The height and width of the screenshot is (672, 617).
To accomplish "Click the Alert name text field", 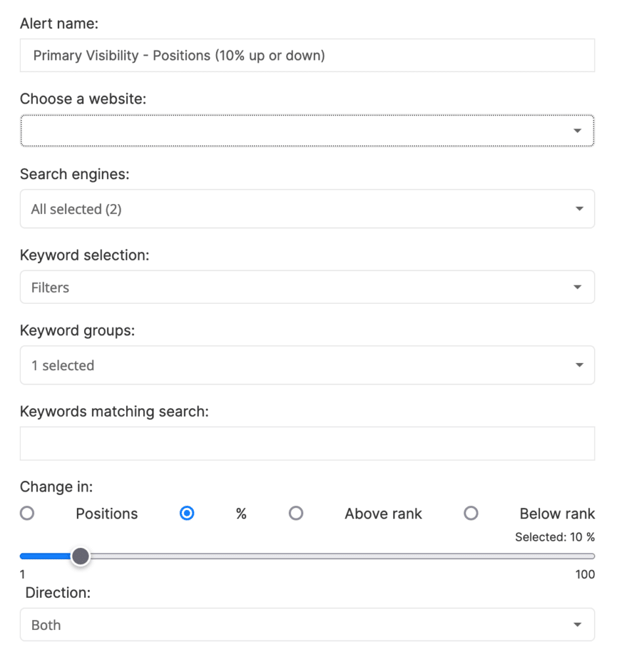I will click(307, 55).
